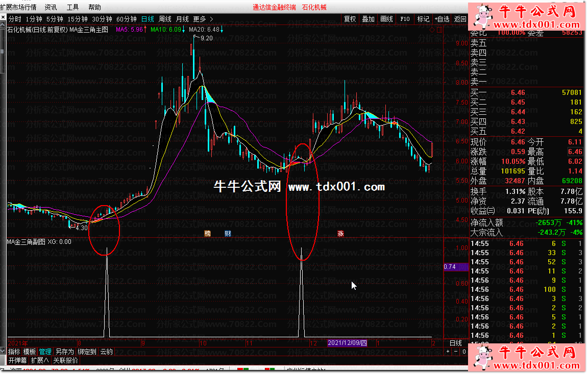Click the 复权 button
The width and height of the screenshot is (588, 374).
(350, 19)
